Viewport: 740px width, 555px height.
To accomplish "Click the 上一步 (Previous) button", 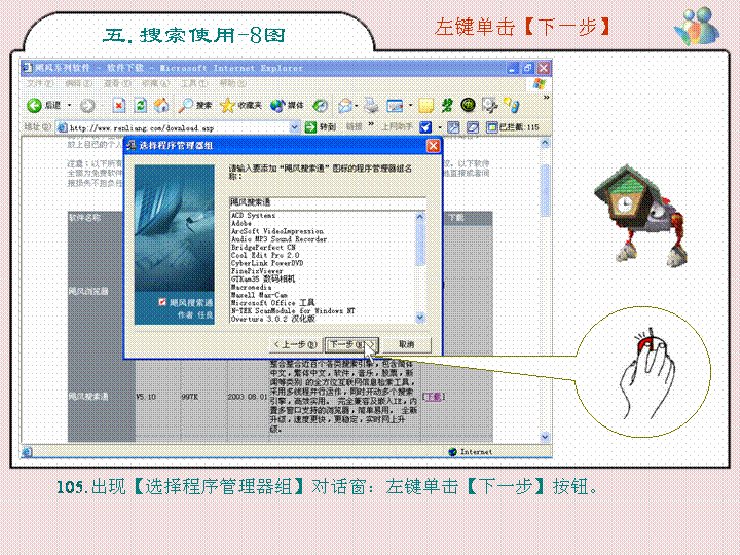I will point(296,344).
